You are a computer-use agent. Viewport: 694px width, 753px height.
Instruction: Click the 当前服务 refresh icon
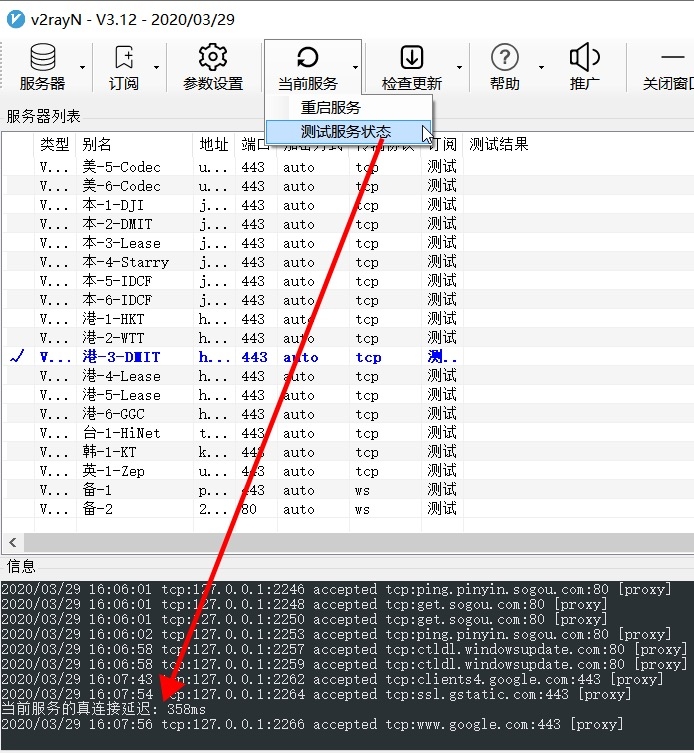click(308, 58)
